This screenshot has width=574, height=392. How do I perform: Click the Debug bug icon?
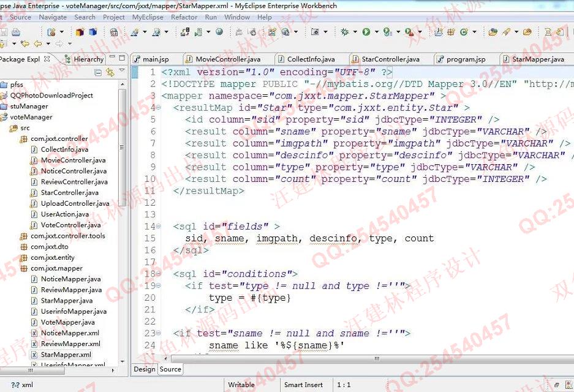344,32
